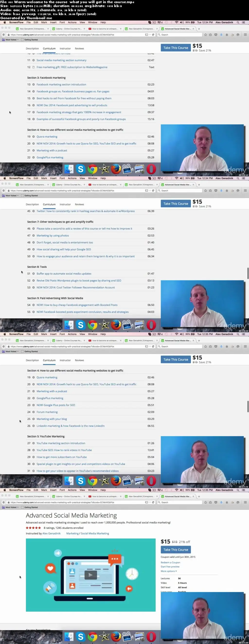Click the five-star rating under course title
The height and width of the screenshot is (644, 249).
33,528
